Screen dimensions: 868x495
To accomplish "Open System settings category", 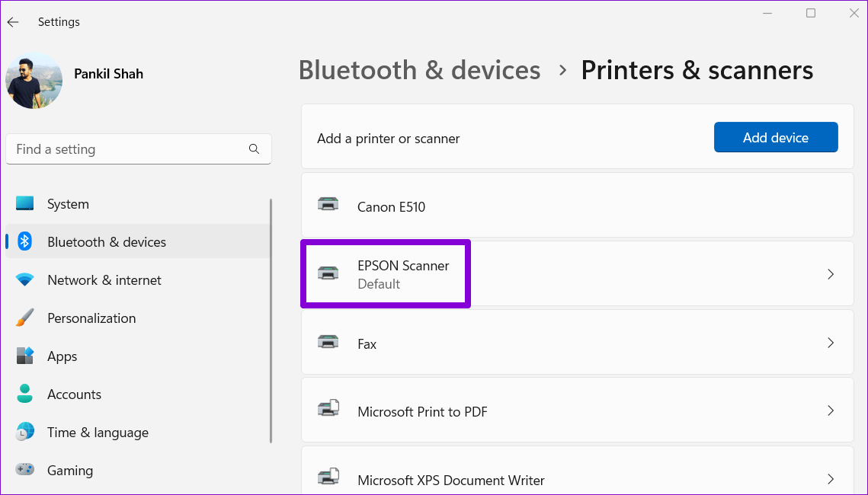I will (137, 203).
